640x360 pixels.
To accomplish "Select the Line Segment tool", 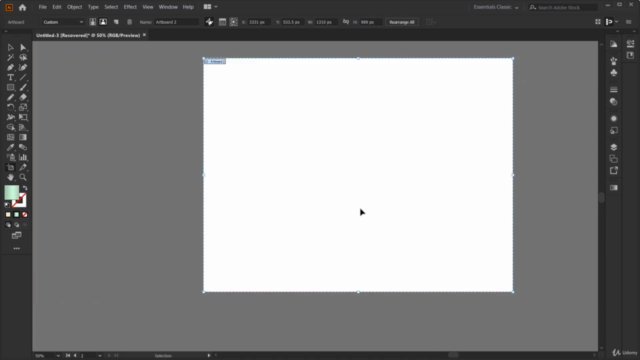I will point(23,78).
